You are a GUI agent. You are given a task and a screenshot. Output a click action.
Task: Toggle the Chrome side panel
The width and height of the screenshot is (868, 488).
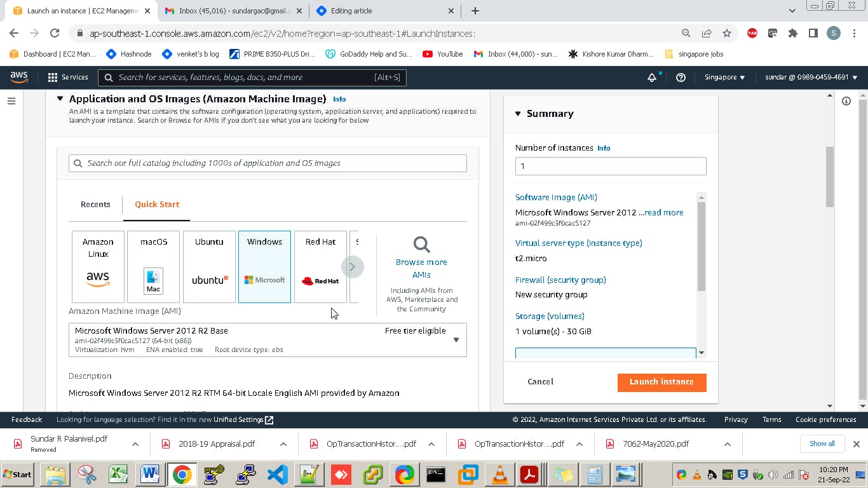pyautogui.click(x=813, y=33)
